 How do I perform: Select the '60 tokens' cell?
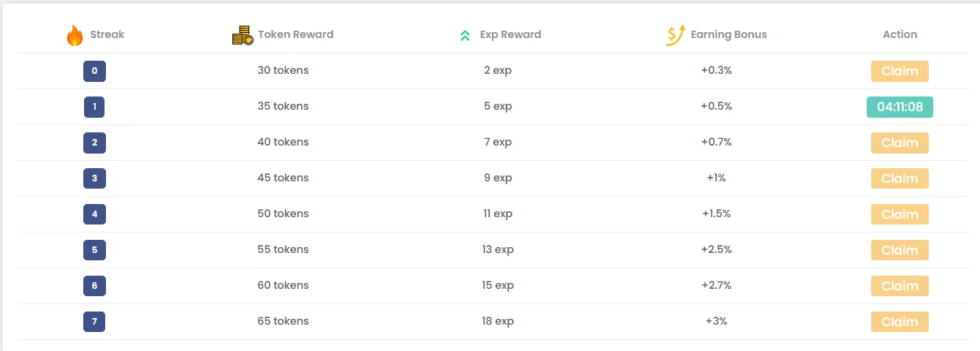click(x=283, y=286)
